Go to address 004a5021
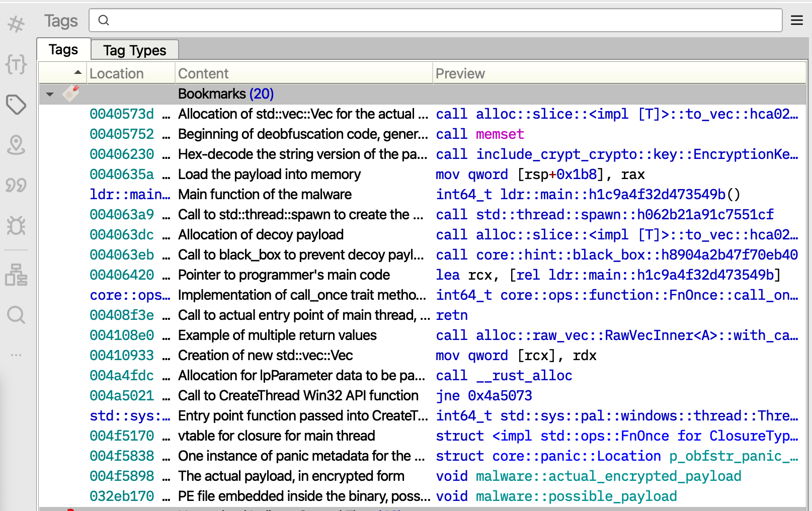The height and width of the screenshot is (511, 812). (x=122, y=396)
